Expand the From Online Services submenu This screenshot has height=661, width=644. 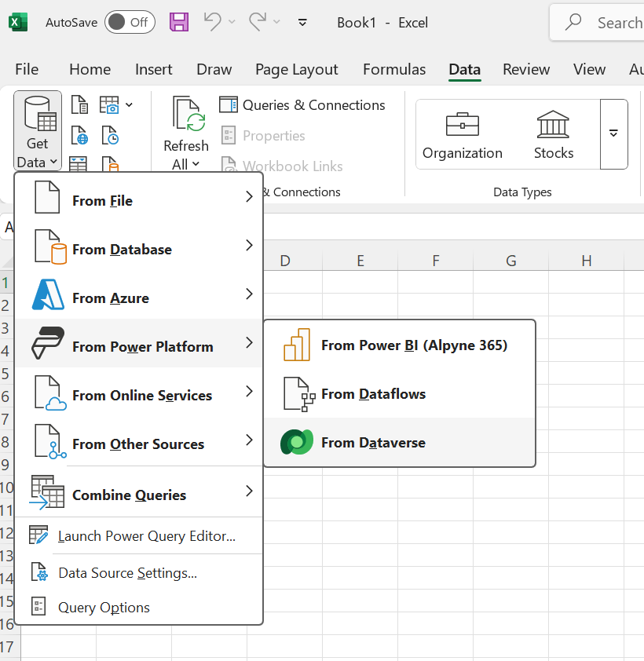pyautogui.click(x=139, y=392)
